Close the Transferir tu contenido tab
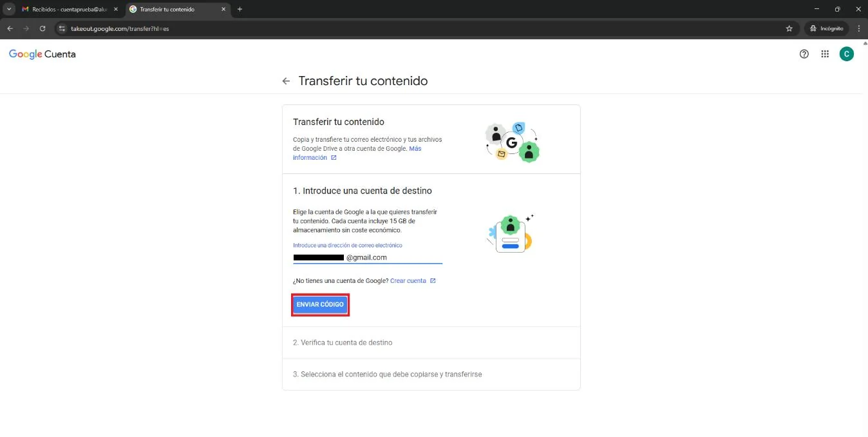The image size is (868, 437). pyautogui.click(x=223, y=10)
